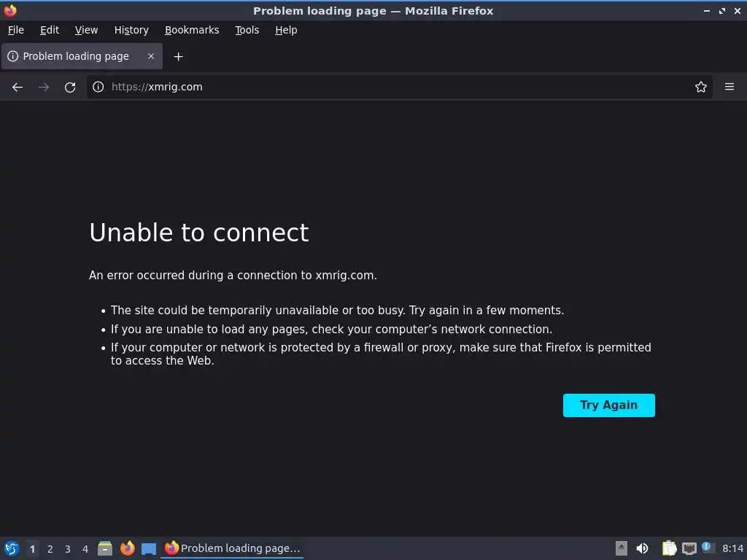Focus the xmrig.com address bar
The height and width of the screenshot is (560, 747).
pyautogui.click(x=398, y=87)
